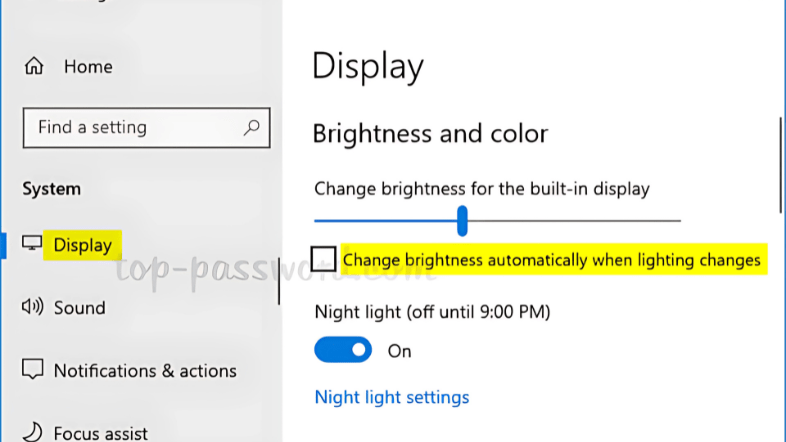Open Night light settings link
The width and height of the screenshot is (786, 442).
[x=392, y=397]
